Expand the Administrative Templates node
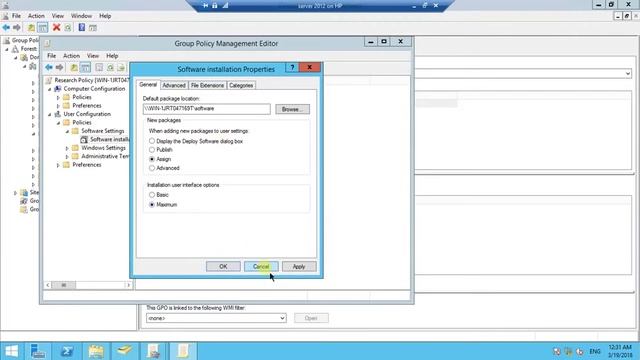640x360 pixels. coord(67,157)
